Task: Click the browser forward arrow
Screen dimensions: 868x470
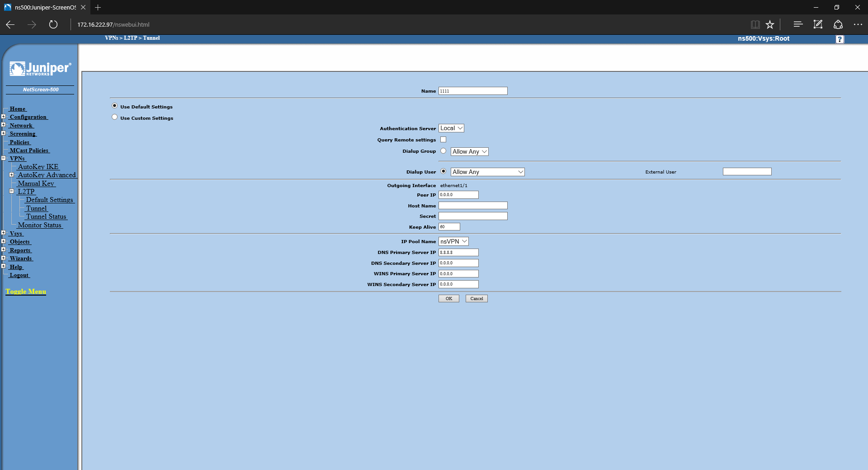Action: 32,24
